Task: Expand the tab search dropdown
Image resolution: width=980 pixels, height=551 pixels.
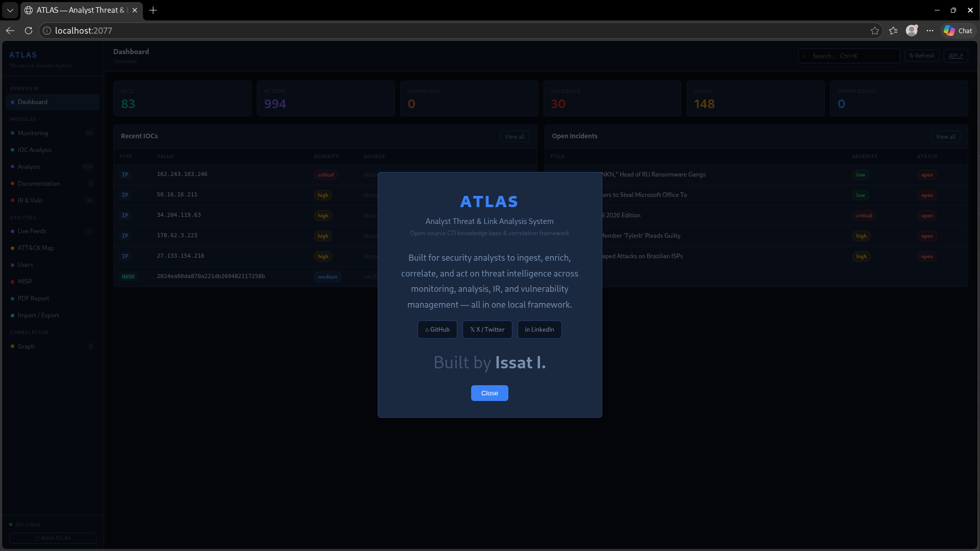Action: 10,10
